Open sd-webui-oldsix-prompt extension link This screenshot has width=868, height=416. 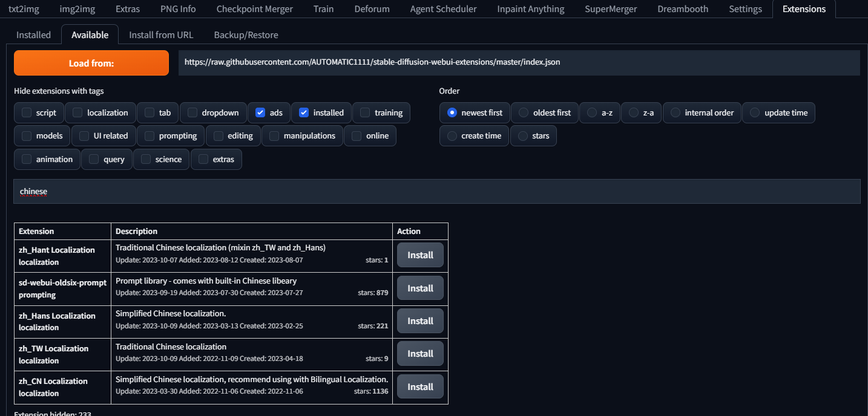[x=62, y=282]
